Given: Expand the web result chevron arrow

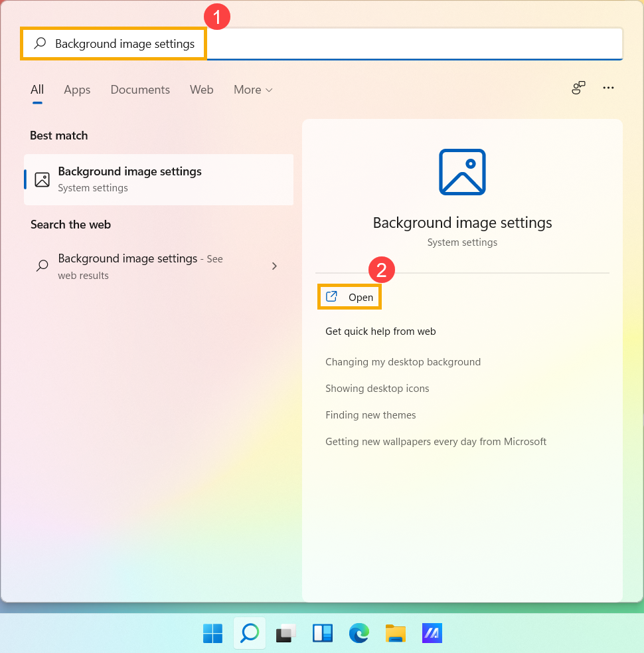Looking at the screenshot, I should click(274, 266).
